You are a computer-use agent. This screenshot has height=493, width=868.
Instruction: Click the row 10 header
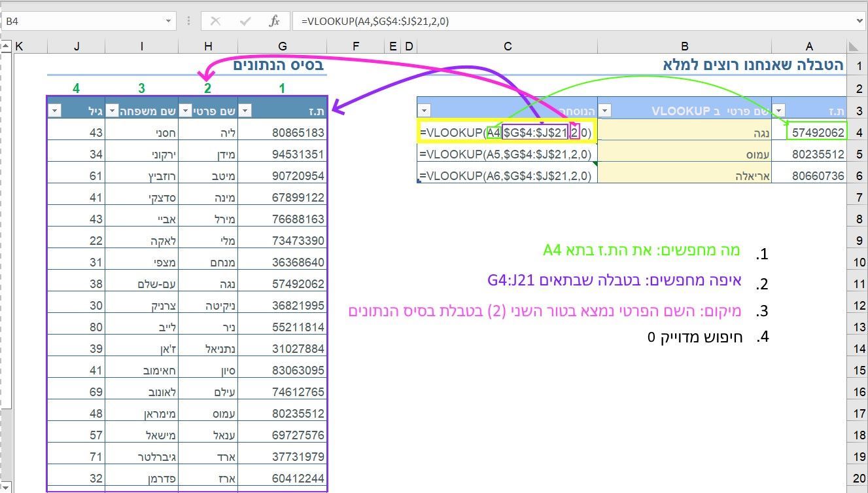tap(858, 263)
